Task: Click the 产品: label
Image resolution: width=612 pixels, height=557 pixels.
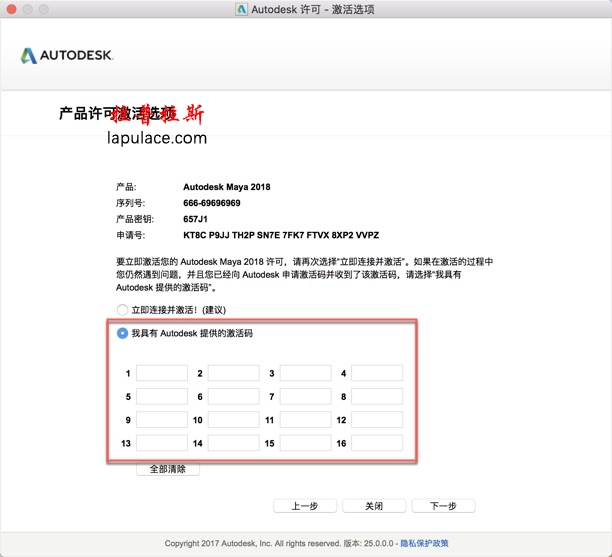Action: 126,187
